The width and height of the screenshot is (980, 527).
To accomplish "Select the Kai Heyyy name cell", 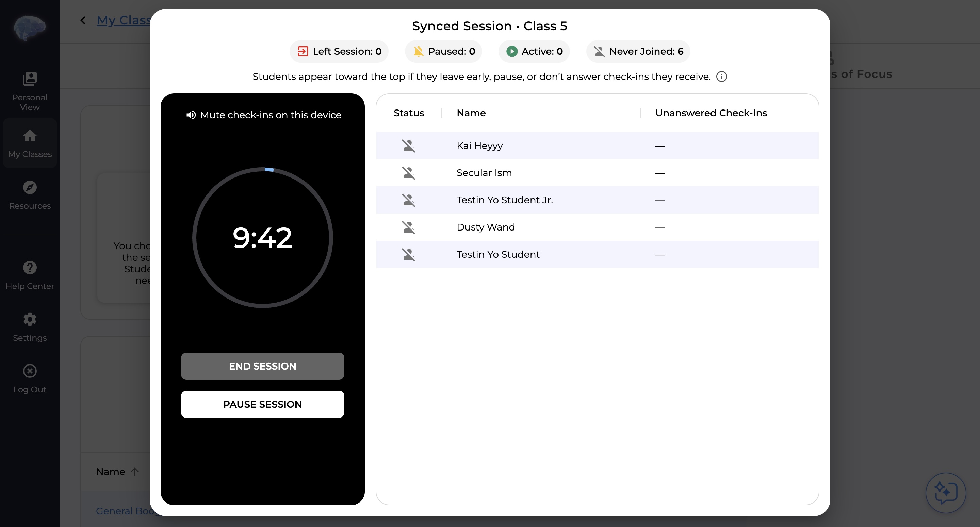I will click(x=479, y=146).
